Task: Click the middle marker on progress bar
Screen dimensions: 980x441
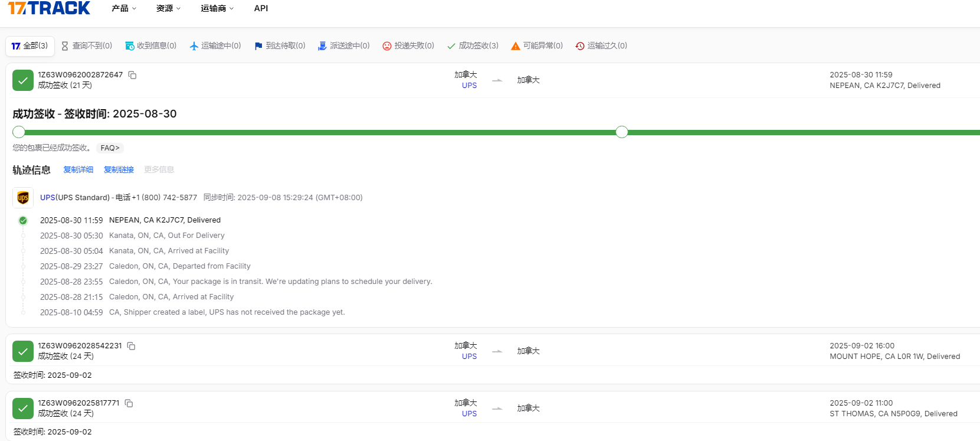Action: tap(621, 132)
